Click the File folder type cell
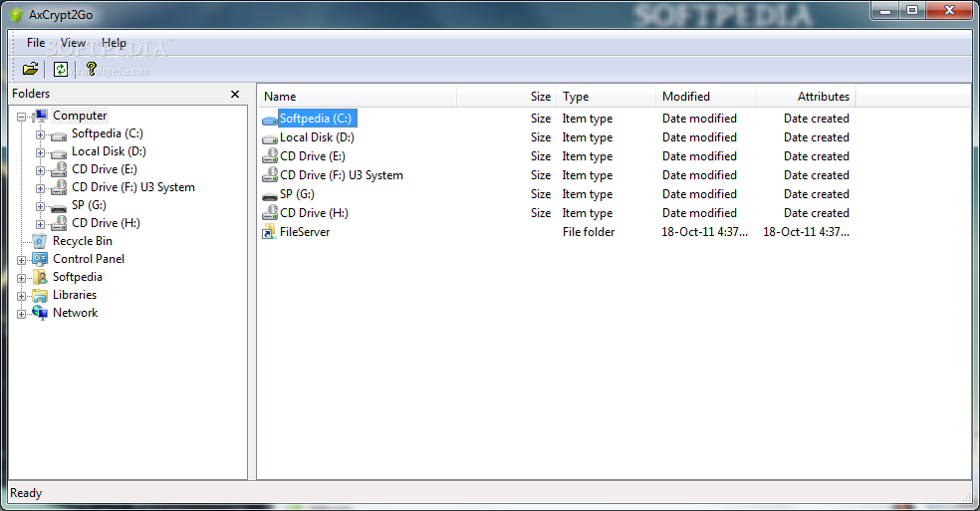The image size is (980, 511). tap(589, 232)
